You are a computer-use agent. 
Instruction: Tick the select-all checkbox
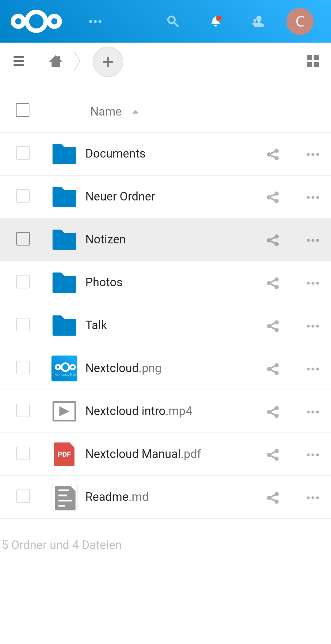[x=23, y=110]
